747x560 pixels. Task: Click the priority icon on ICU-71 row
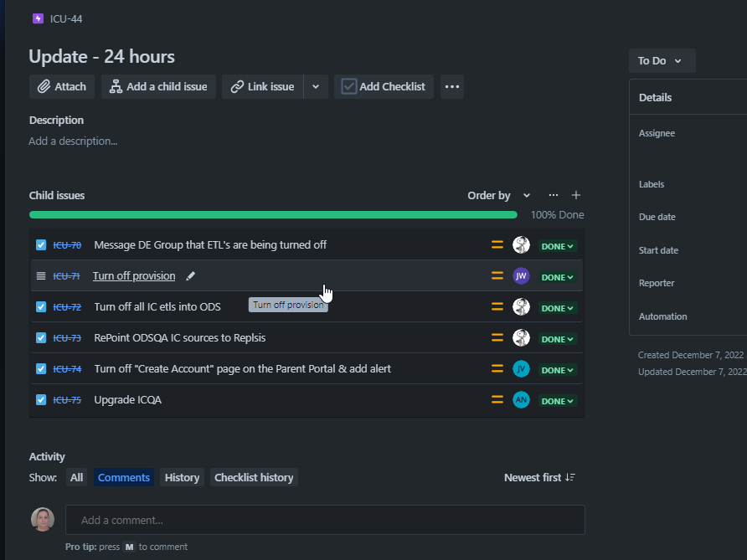(497, 275)
